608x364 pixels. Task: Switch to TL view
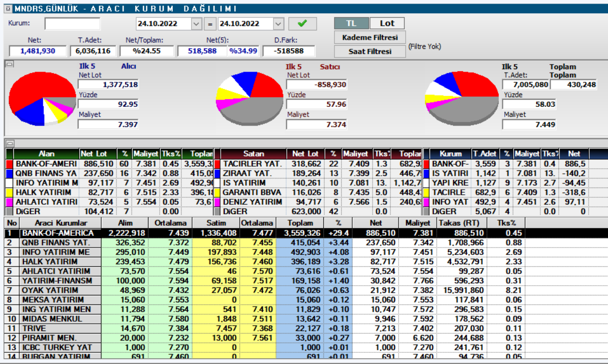[351, 23]
